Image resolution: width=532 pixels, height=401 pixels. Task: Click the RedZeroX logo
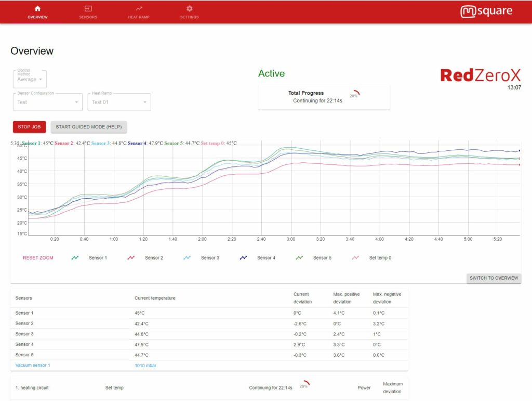(x=480, y=75)
